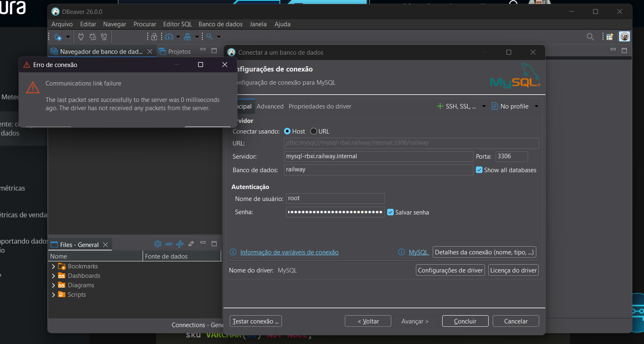The width and height of the screenshot is (644, 344).
Task: Click the Fonte de dados column header
Action: [x=182, y=256]
